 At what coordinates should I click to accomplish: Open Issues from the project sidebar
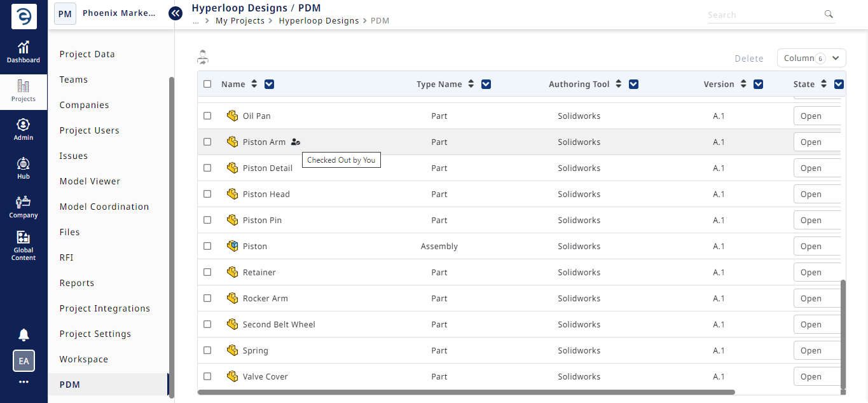click(x=74, y=156)
